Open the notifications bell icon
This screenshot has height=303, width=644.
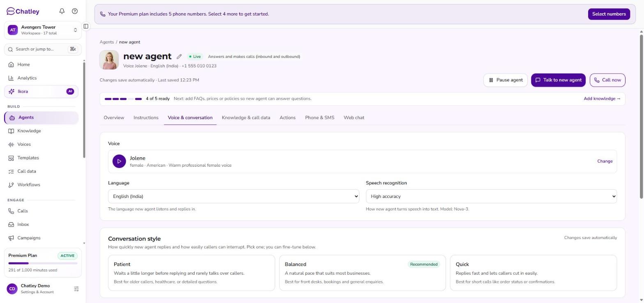coord(62,11)
